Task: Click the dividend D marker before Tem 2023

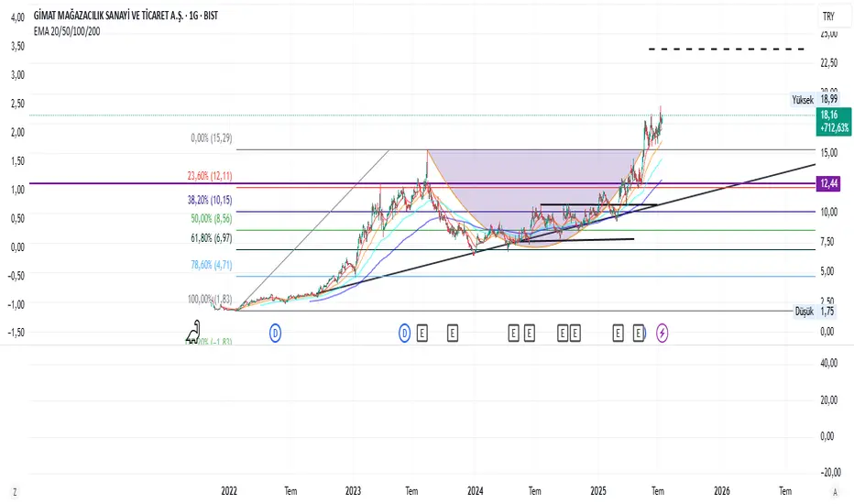Action: 404,333
